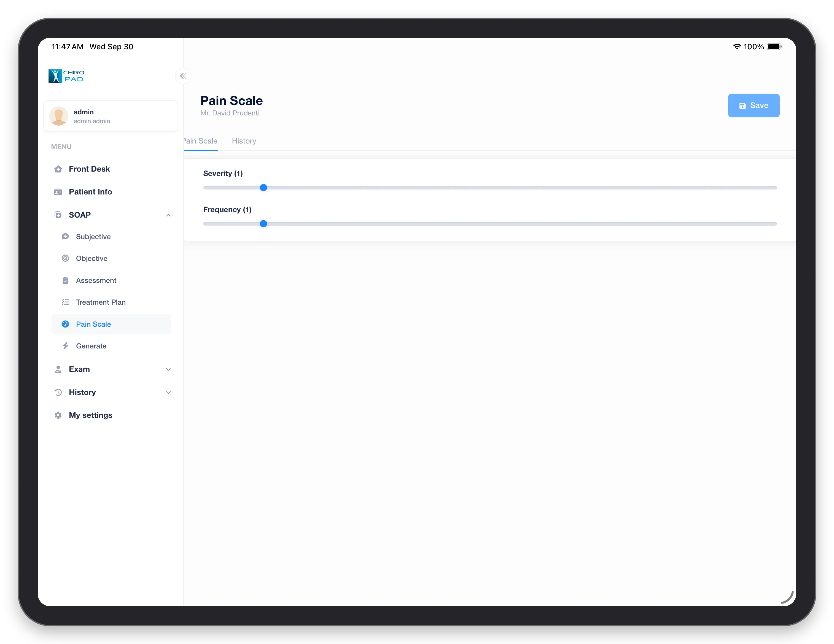Click the MENU section label

tap(61, 147)
